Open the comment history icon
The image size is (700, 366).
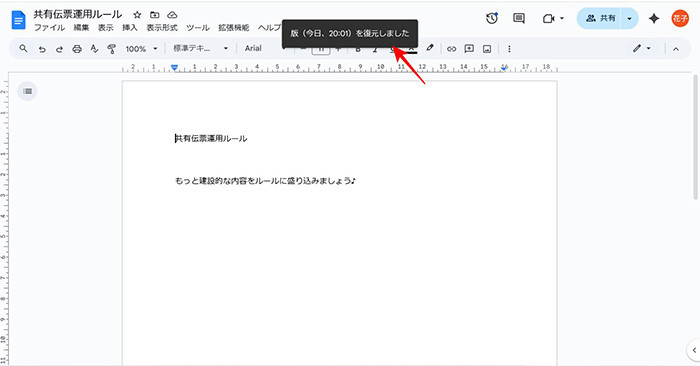519,18
